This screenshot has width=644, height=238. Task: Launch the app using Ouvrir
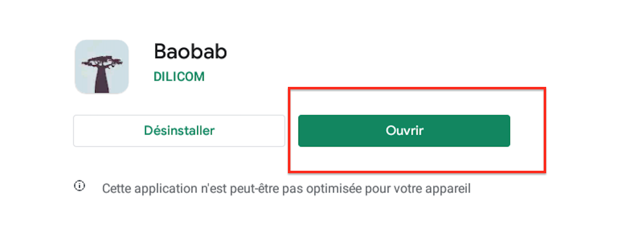[x=404, y=131]
